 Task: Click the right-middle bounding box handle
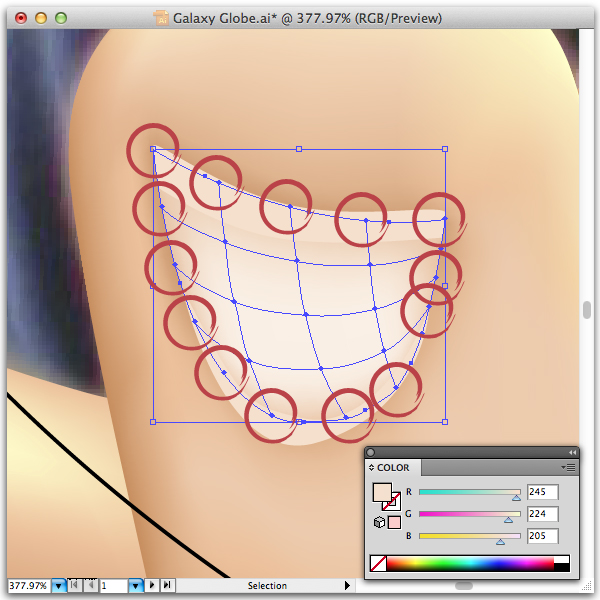(445, 285)
